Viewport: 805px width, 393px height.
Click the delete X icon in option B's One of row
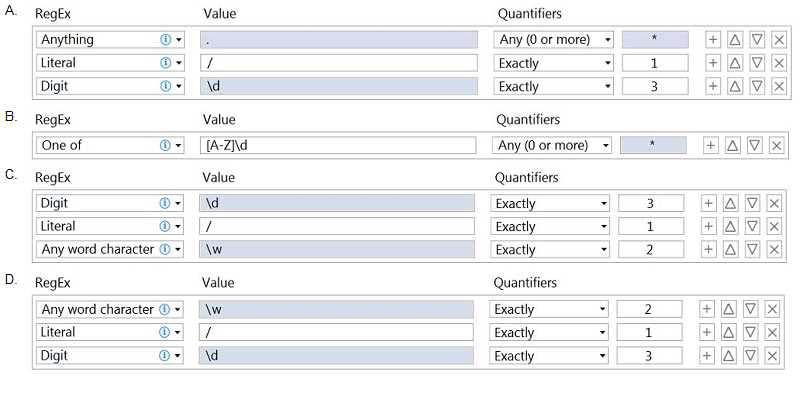pyautogui.click(x=776, y=145)
